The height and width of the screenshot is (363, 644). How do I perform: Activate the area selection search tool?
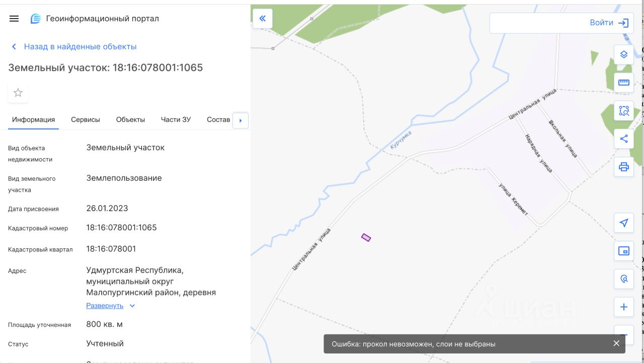pyautogui.click(x=624, y=111)
